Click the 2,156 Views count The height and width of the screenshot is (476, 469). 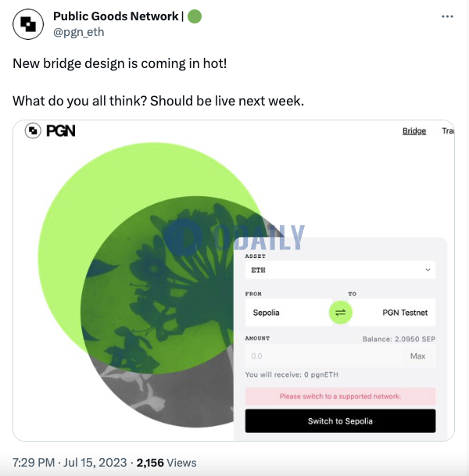[166, 463]
